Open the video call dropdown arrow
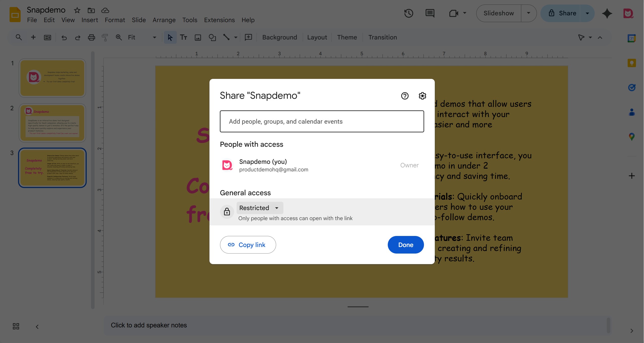644x343 pixels. pos(465,13)
